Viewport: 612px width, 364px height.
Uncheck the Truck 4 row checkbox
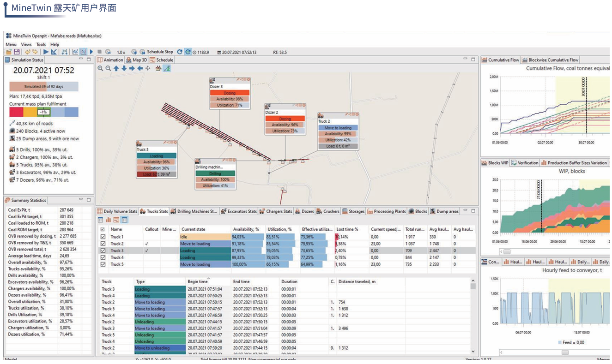click(103, 257)
